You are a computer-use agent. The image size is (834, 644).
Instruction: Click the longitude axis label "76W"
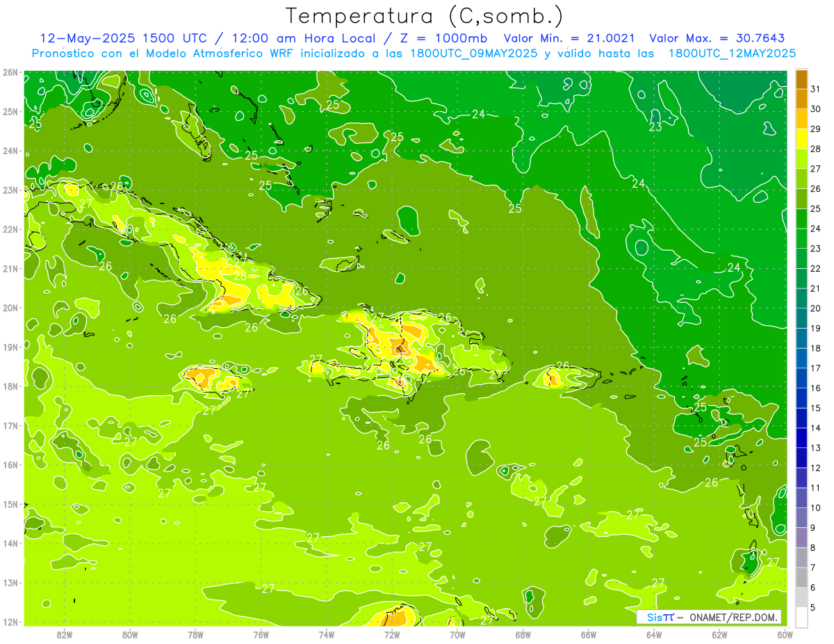pyautogui.click(x=261, y=635)
